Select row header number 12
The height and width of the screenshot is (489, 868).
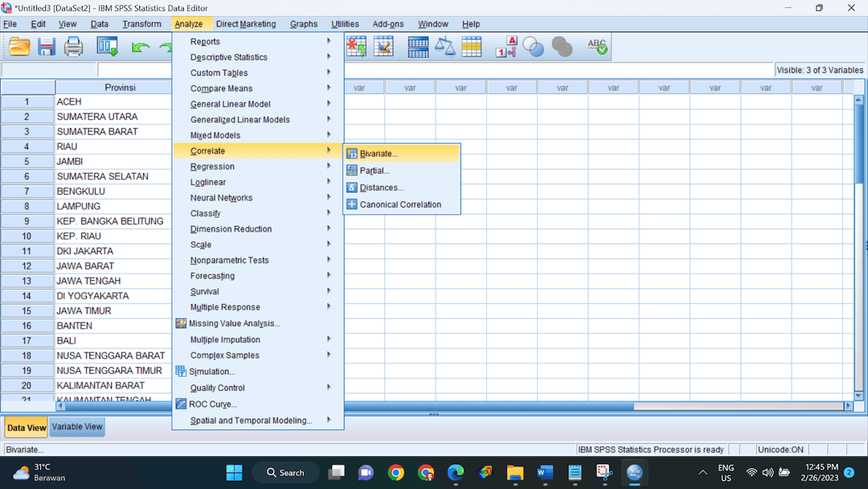pyautogui.click(x=27, y=266)
